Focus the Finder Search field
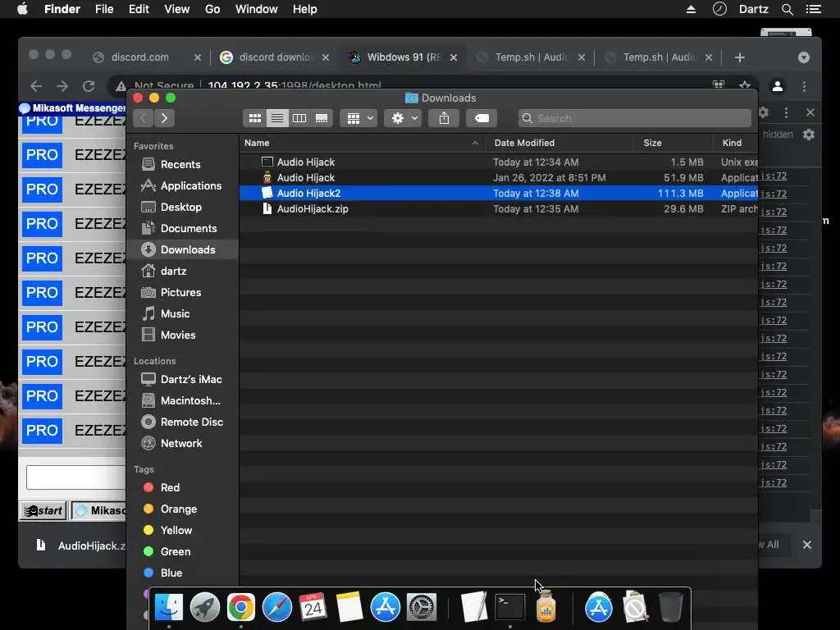840x630 pixels. [634, 118]
